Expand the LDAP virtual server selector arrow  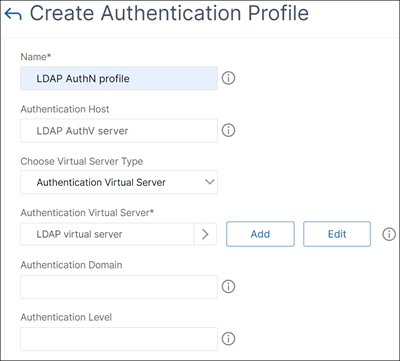(x=205, y=234)
